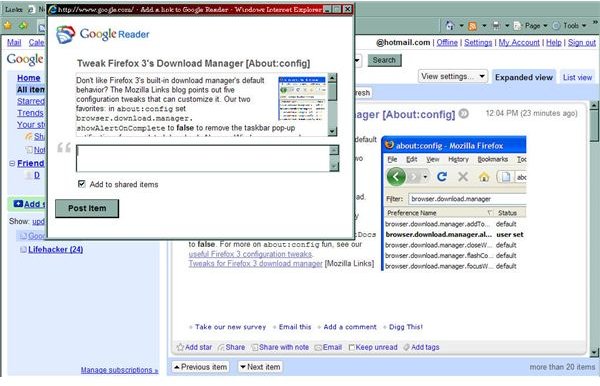Screen dimensions: 600x386
Task: Click the IE Print icon
Action: tap(496, 26)
